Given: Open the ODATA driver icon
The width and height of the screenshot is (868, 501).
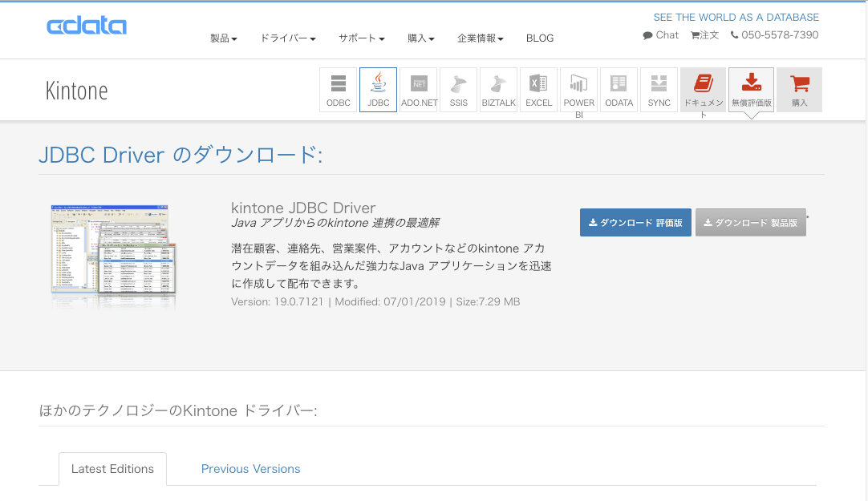Looking at the screenshot, I should pos(619,89).
